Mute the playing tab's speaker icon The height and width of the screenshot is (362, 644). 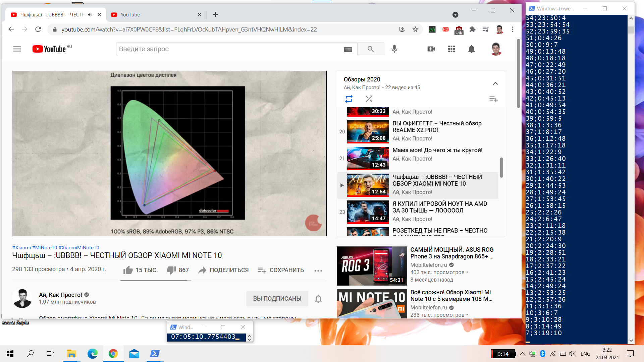[x=90, y=15]
